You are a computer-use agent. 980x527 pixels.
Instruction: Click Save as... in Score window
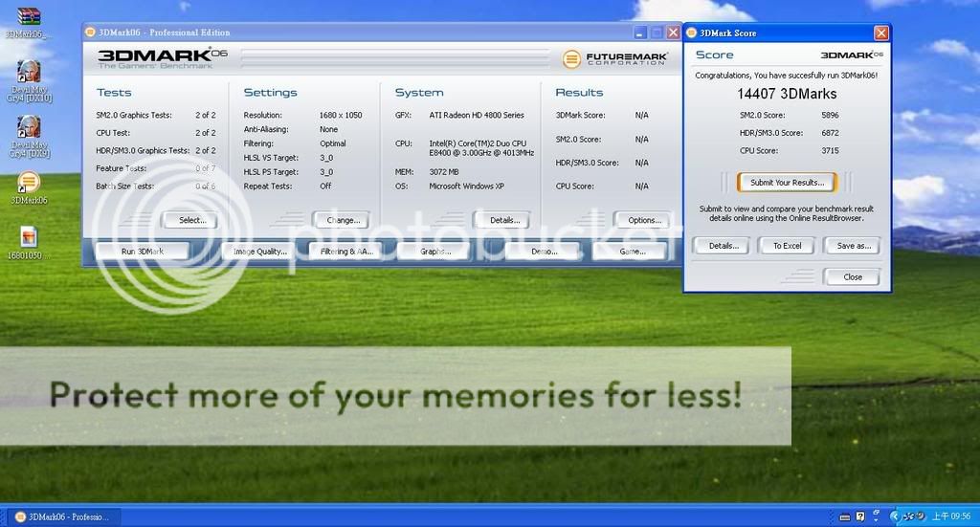[853, 246]
